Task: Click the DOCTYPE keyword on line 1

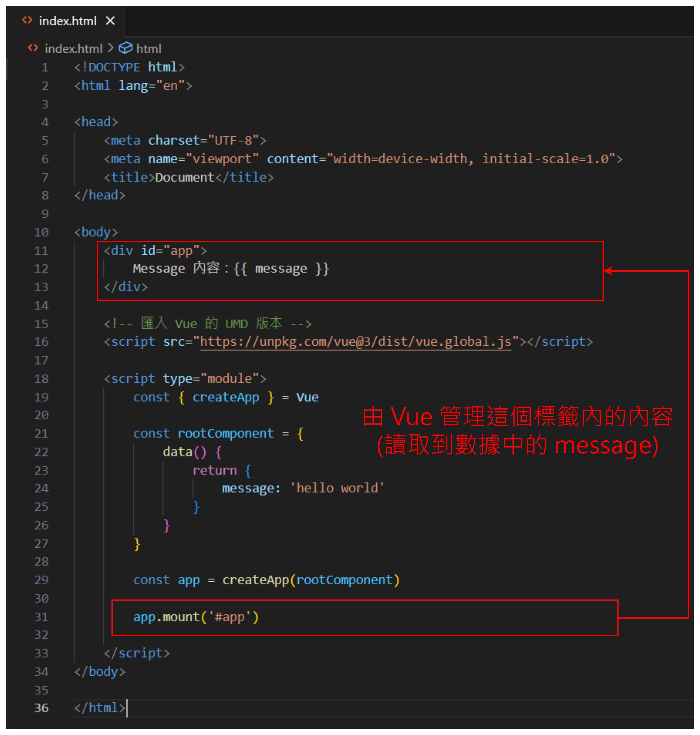Action: tap(114, 67)
